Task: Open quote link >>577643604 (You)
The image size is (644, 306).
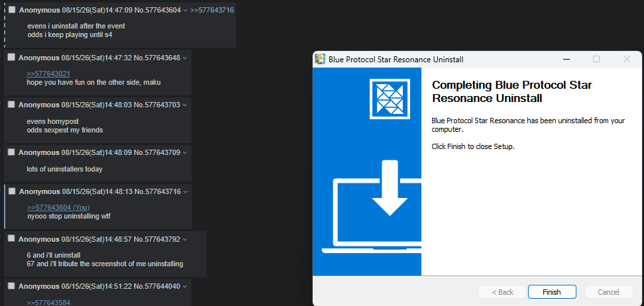Action: (58, 207)
